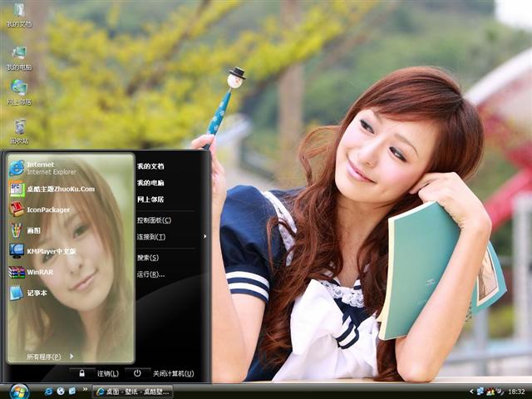
Task: Launch IconPackager from start menu
Action: [x=39, y=209]
